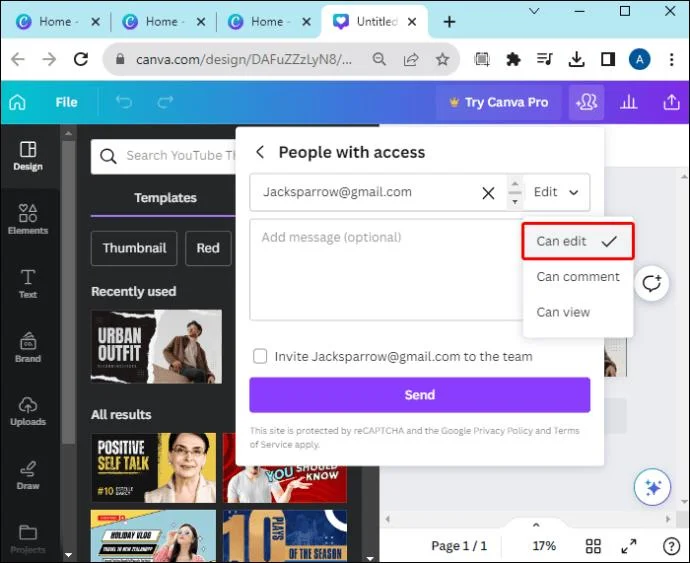Image resolution: width=690 pixels, height=563 pixels.
Task: Click the add comment bubble icon
Action: (652, 283)
